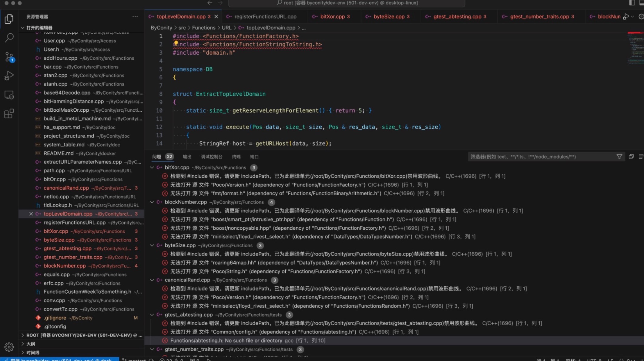
Task: Expand the blockNumber.cpp errors section
Action: point(152,202)
